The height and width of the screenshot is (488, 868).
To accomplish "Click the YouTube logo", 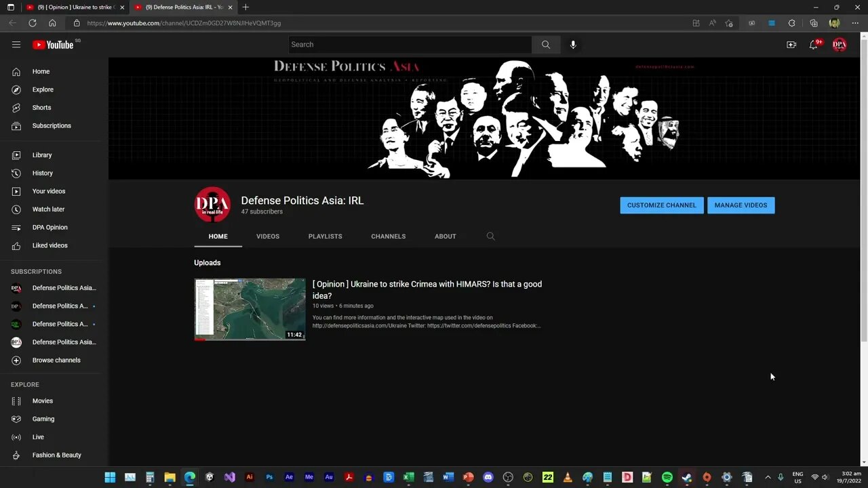I will (53, 45).
